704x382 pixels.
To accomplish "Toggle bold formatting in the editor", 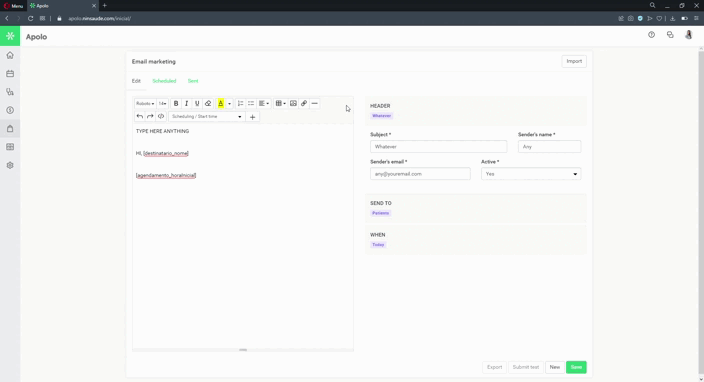I will (176, 104).
